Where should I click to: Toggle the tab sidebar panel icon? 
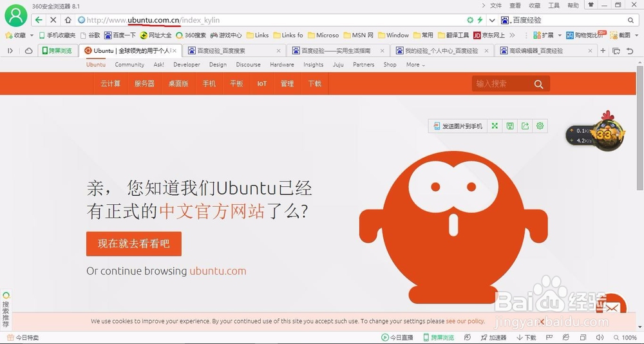point(10,50)
